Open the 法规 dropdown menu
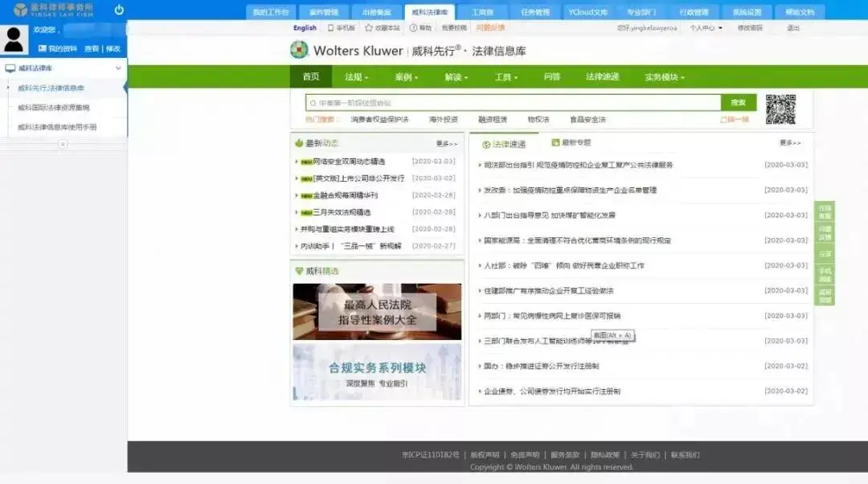The height and width of the screenshot is (484, 868). (356, 77)
